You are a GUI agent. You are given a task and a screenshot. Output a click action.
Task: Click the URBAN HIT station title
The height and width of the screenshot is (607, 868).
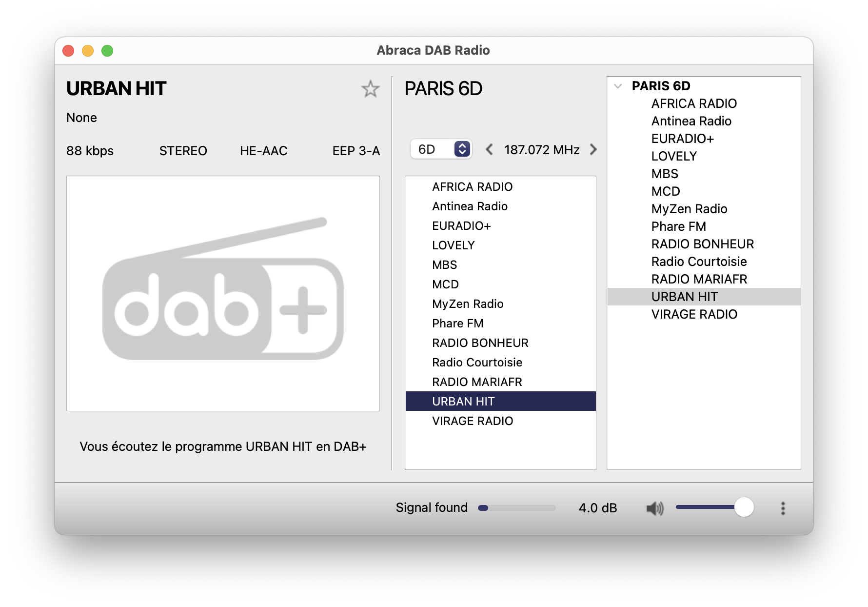117,89
